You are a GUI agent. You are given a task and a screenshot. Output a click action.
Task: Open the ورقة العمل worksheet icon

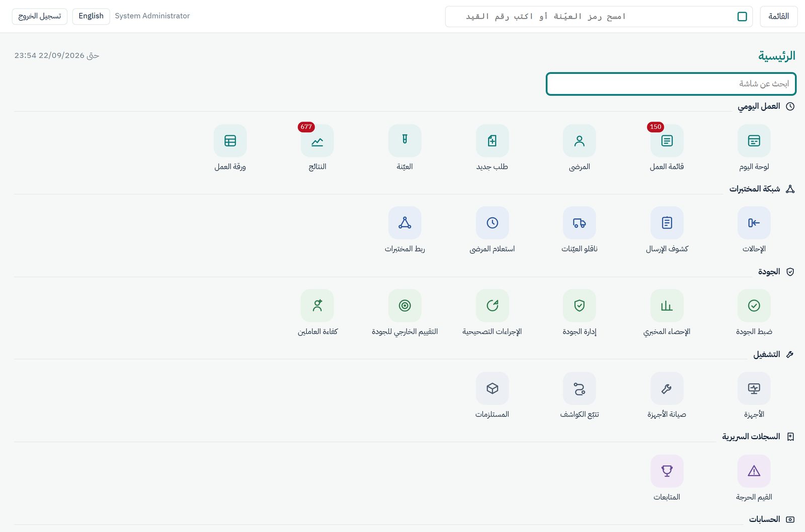click(x=230, y=141)
